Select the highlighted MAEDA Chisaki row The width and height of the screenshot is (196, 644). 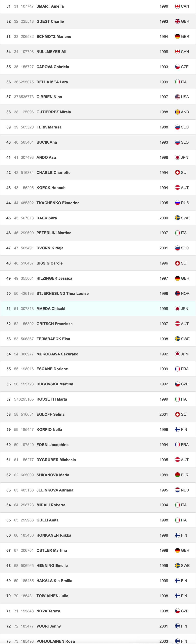[98, 308]
